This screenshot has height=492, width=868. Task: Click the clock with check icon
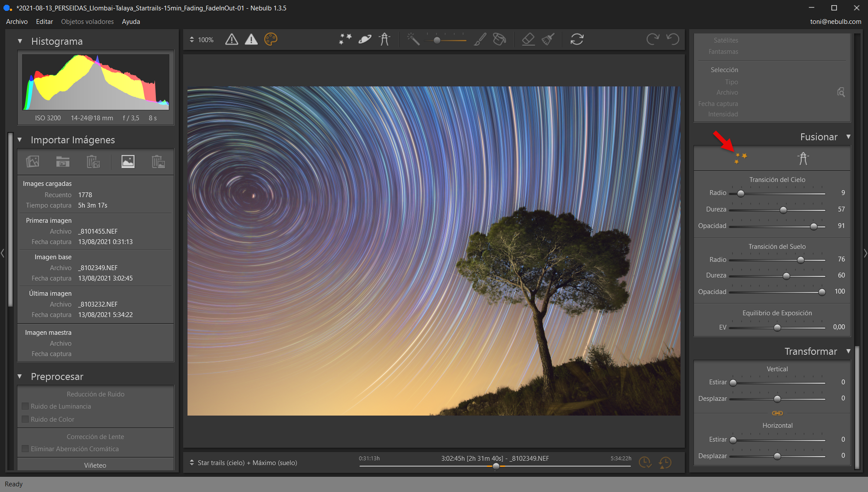645,462
